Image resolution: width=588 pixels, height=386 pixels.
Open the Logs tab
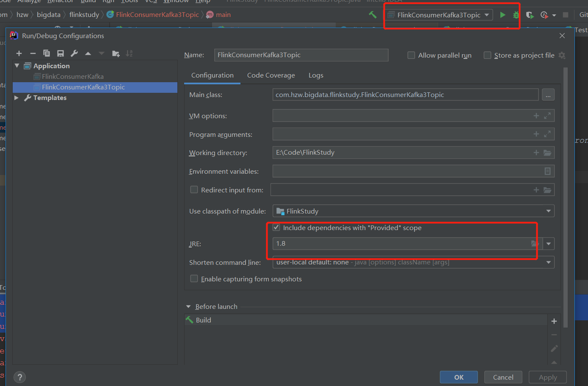click(x=316, y=75)
